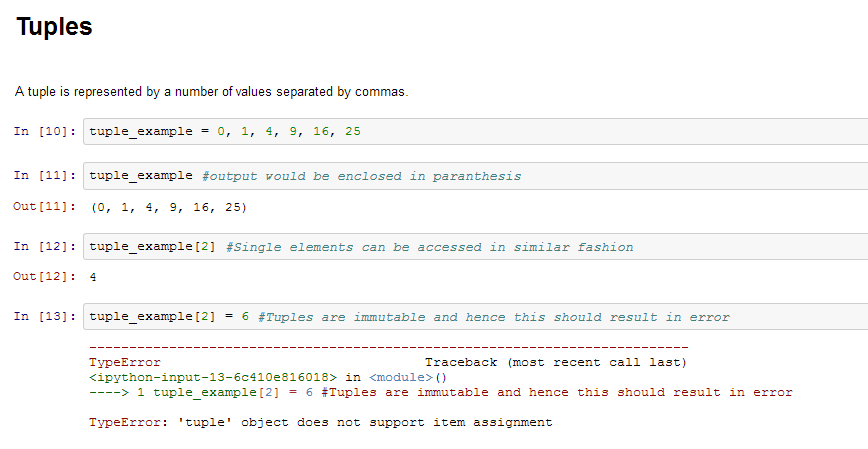Click the parenthesis comment in cell 11

pyautogui.click(x=361, y=176)
